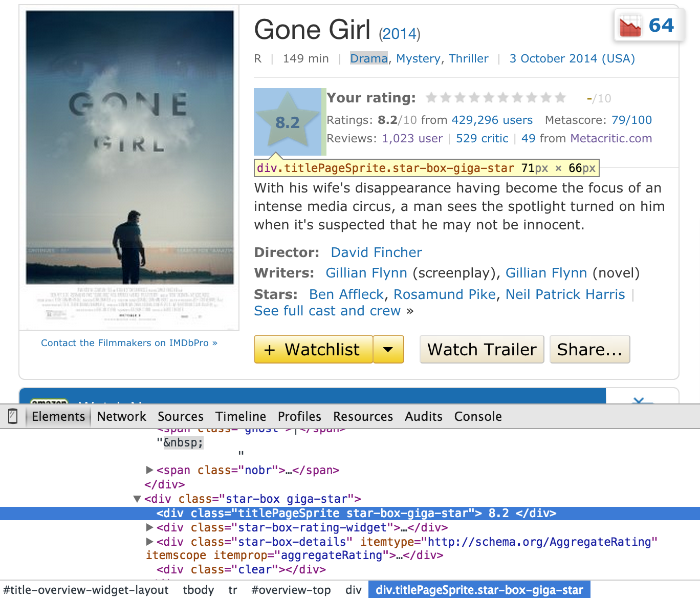This screenshot has height=598, width=700.
Task: Click the 79/100 Metascore link
Action: [x=631, y=120]
